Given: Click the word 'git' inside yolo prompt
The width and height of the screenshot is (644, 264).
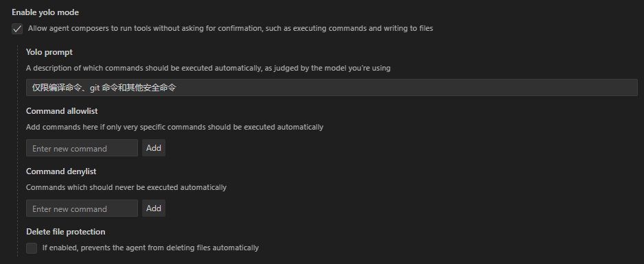Looking at the screenshot, I should tap(95, 87).
